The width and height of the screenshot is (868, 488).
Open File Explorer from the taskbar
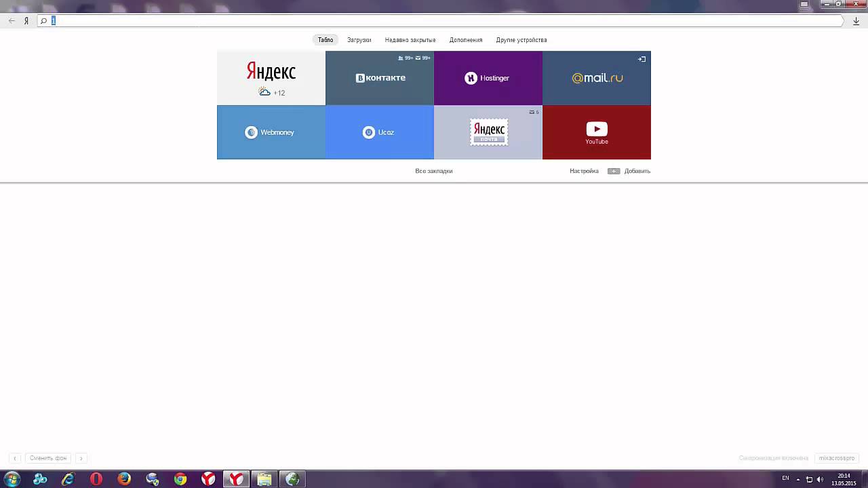(x=264, y=479)
